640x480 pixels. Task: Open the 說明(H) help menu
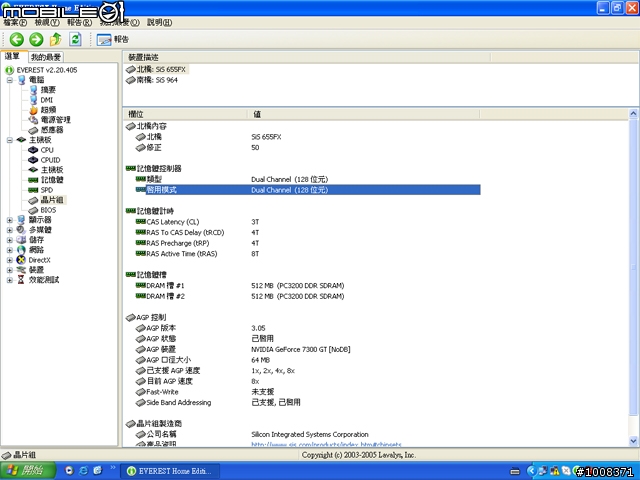pos(159,22)
